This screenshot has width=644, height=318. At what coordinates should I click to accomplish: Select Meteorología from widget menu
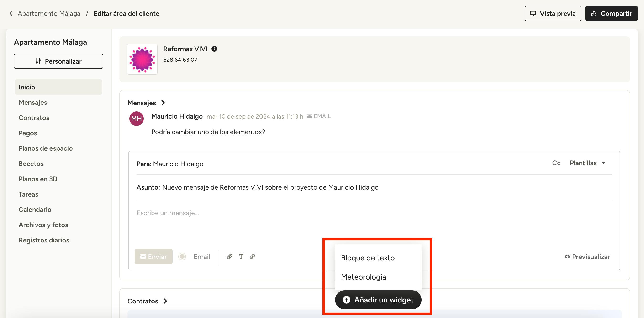[x=363, y=277]
